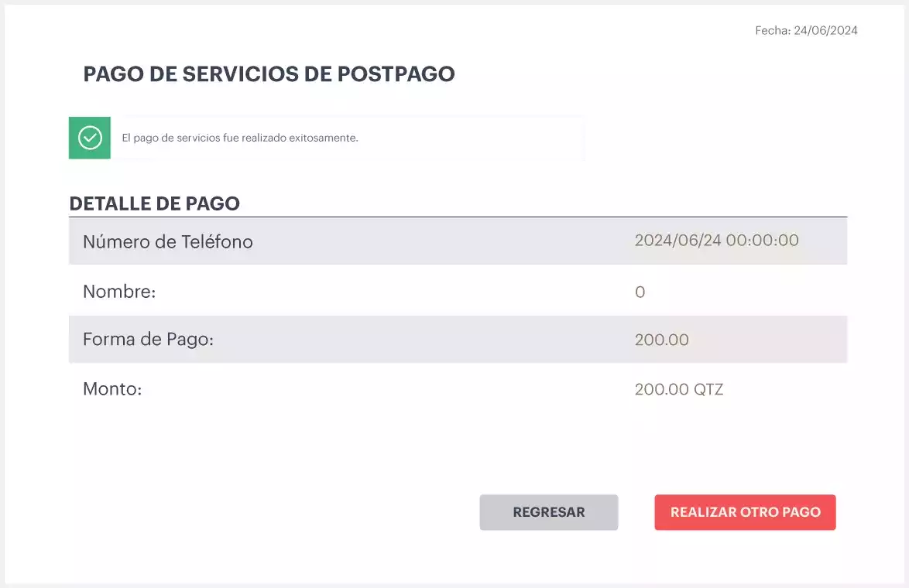The height and width of the screenshot is (588, 909).
Task: Click the REALIZAR OTRO PAGO button
Action: [745, 512]
